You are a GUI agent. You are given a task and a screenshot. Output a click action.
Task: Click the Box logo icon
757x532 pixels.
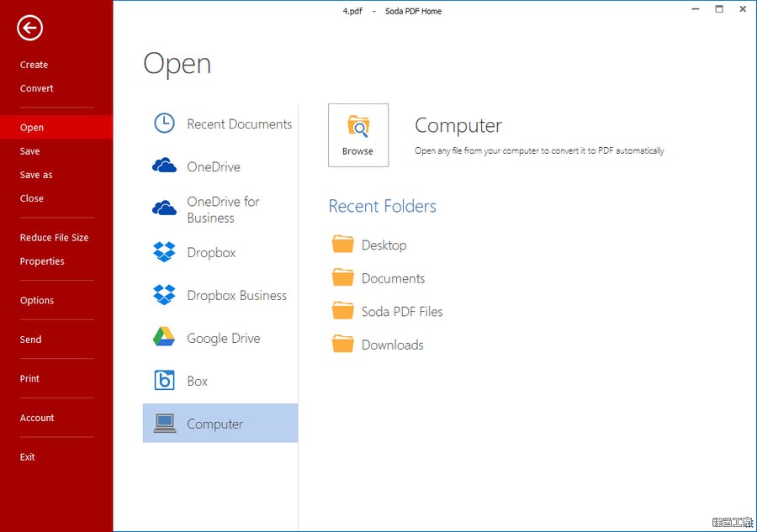(x=164, y=380)
